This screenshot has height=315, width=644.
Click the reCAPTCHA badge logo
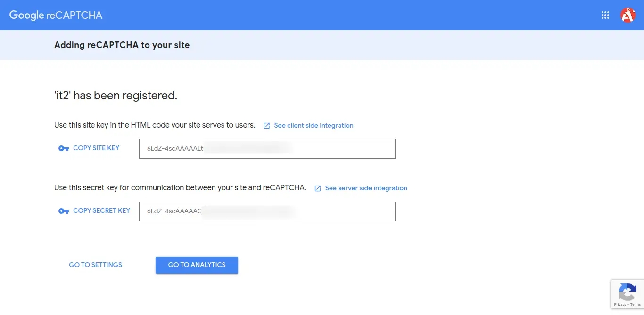click(627, 292)
